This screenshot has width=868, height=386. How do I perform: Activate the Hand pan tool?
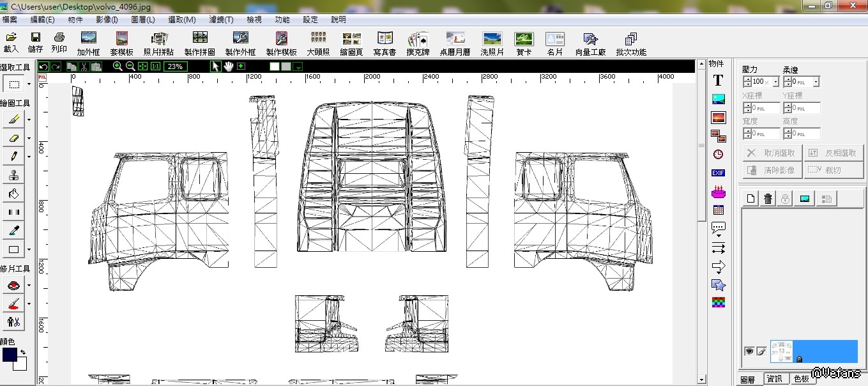[x=229, y=66]
